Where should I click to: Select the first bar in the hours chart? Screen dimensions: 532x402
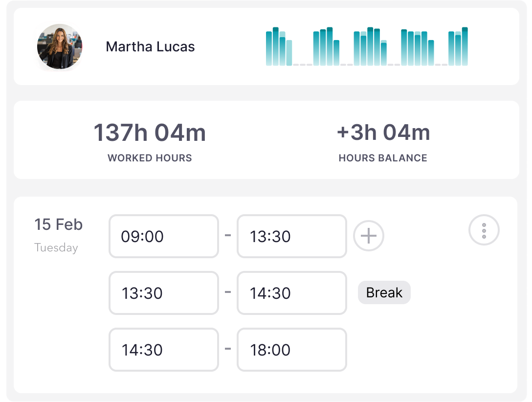point(269,48)
